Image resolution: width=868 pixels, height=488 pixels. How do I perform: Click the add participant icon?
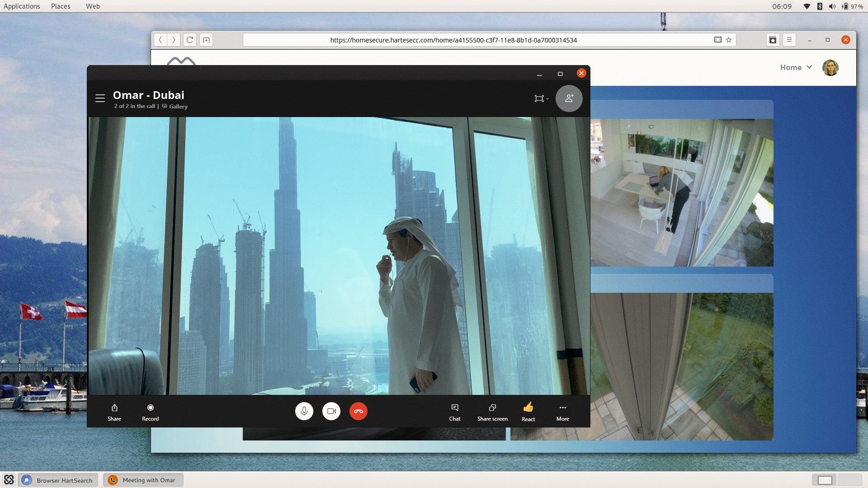[x=569, y=98]
